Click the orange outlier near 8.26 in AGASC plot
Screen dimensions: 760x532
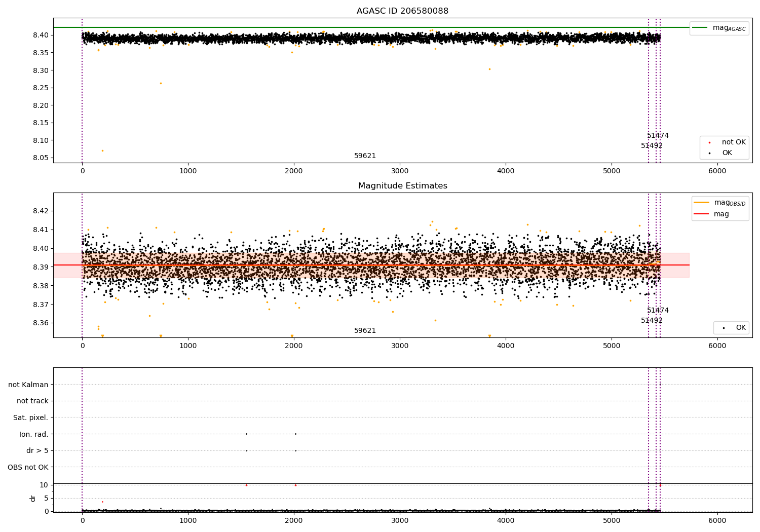(x=161, y=83)
